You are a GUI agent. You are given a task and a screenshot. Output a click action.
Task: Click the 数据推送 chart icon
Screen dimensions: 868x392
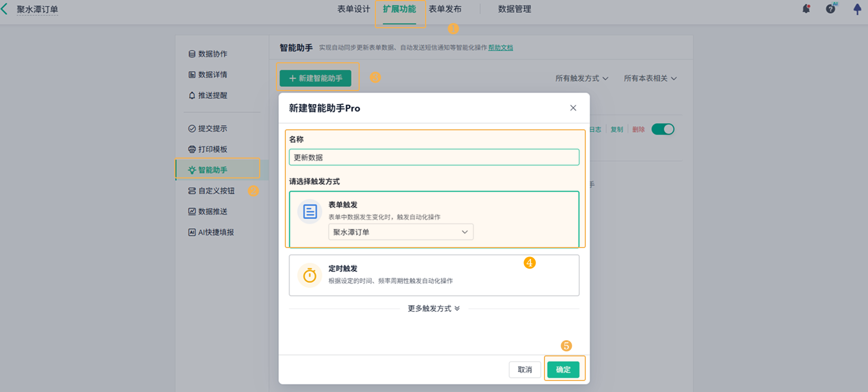pyautogui.click(x=192, y=211)
